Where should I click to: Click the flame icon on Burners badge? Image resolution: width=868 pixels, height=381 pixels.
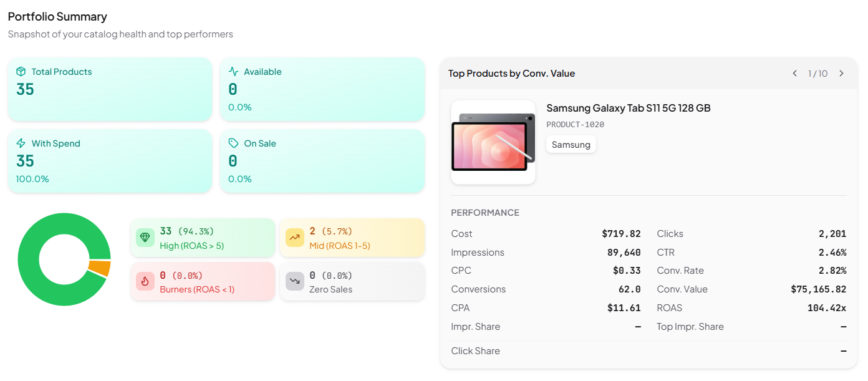point(145,281)
